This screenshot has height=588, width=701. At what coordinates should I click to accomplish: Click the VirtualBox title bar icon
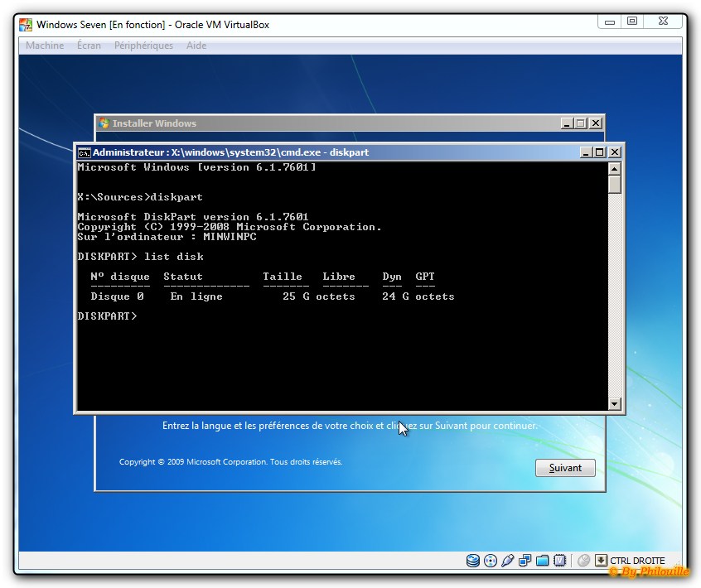tap(27, 25)
